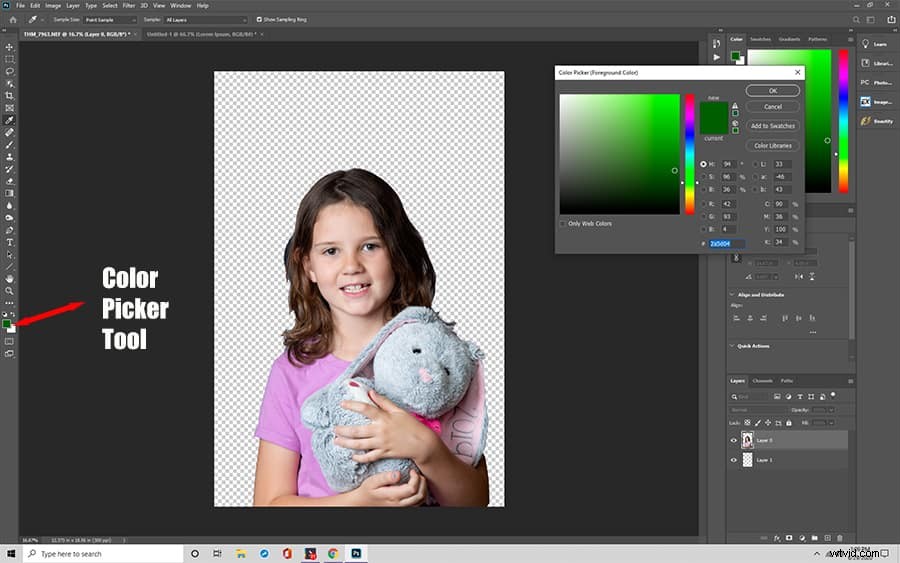Pick a shade in Color Picker field
This screenshot has width=900, height=563.
click(x=619, y=154)
